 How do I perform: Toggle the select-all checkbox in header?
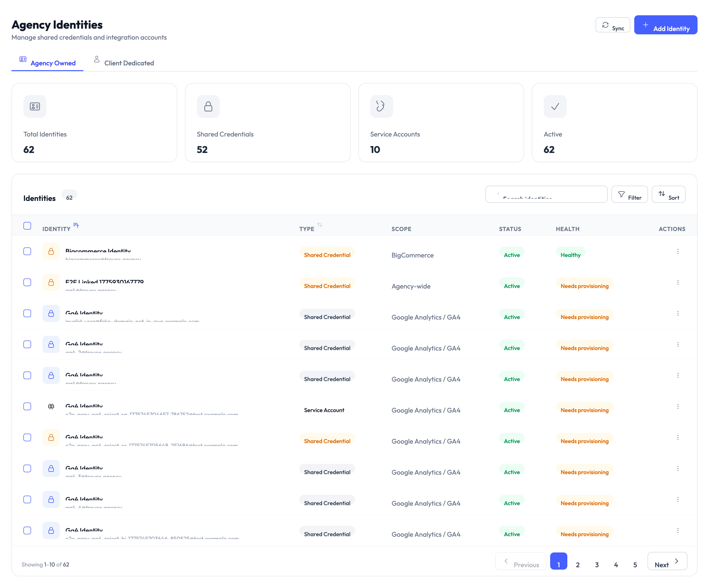pyautogui.click(x=27, y=226)
